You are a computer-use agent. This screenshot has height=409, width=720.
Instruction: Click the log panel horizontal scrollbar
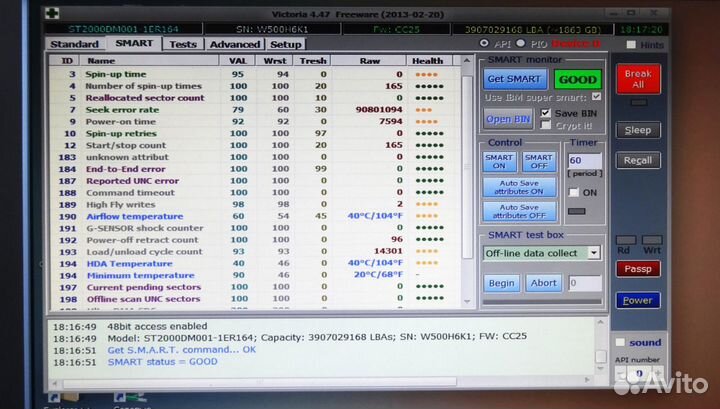[320, 381]
